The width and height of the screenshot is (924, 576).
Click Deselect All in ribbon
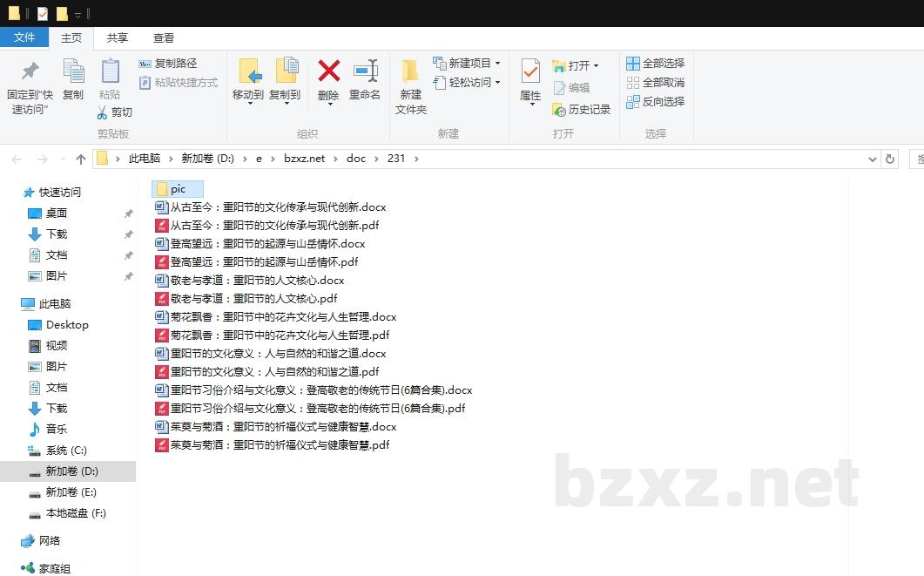[x=633, y=83]
